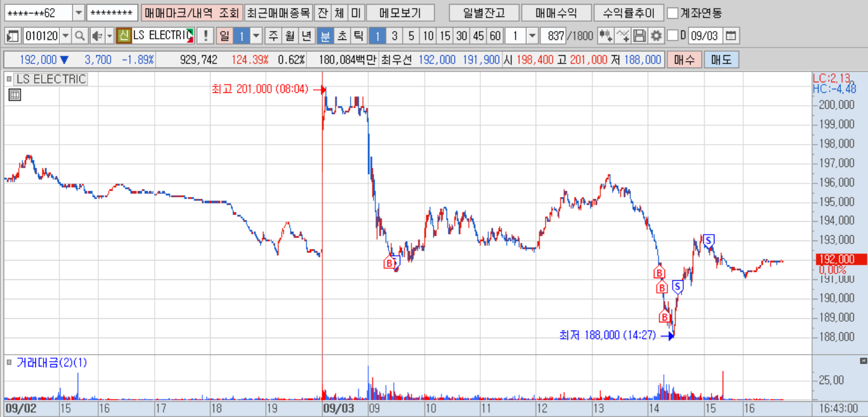The width and height of the screenshot is (868, 417).
Task: Select the 주 weekly chart tab
Action: [x=273, y=36]
